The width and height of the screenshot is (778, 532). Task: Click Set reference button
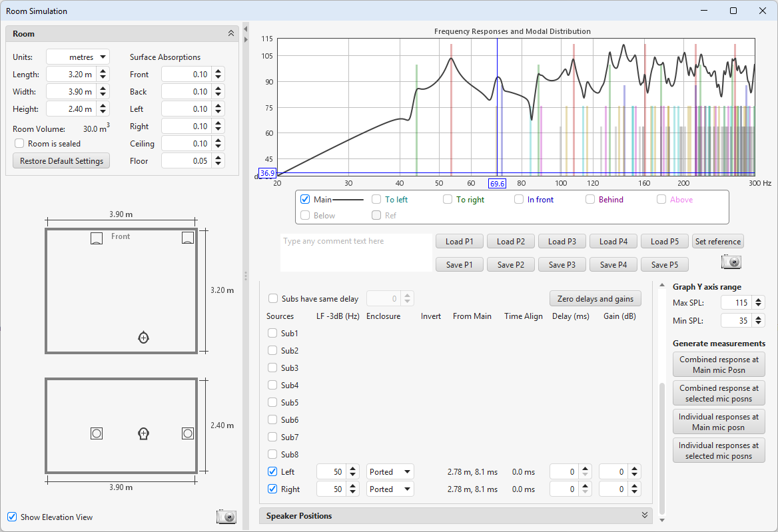(717, 242)
